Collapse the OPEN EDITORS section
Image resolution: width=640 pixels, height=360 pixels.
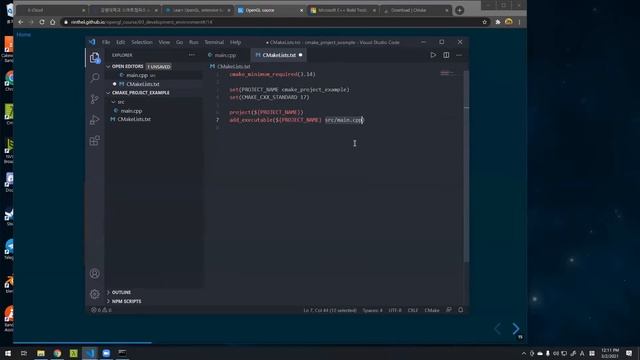(x=108, y=66)
